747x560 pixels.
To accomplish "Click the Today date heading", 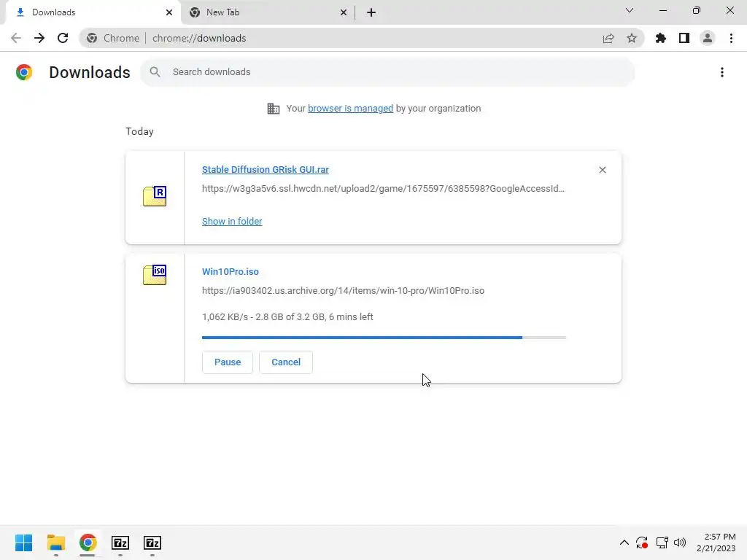I will tap(139, 131).
